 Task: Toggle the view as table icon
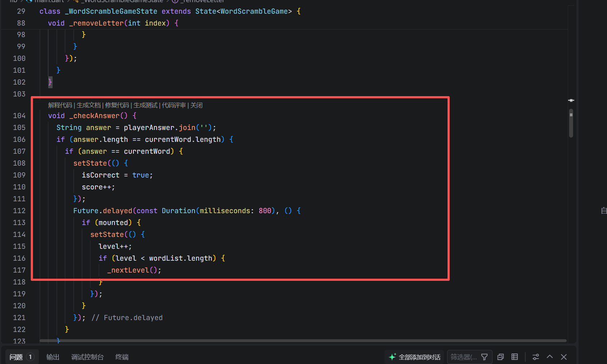515,357
